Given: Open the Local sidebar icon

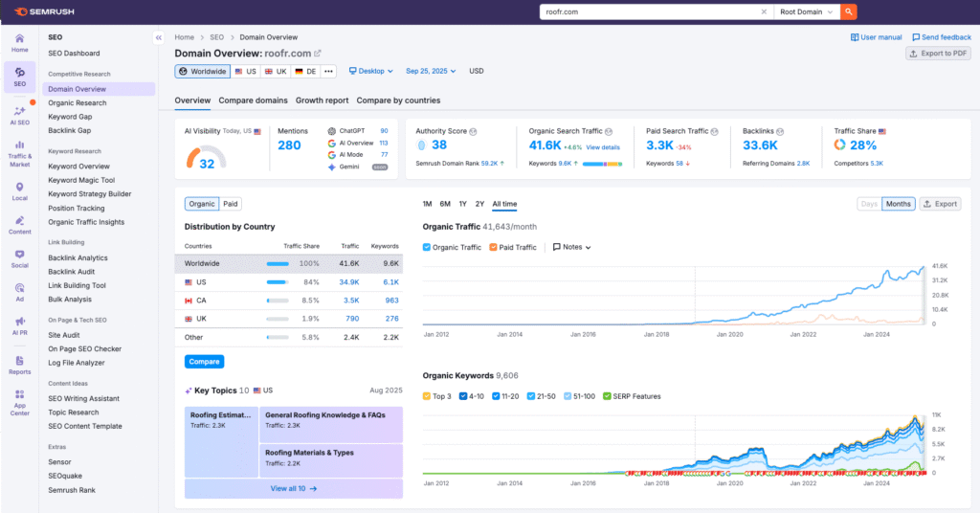Looking at the screenshot, I should 19,191.
